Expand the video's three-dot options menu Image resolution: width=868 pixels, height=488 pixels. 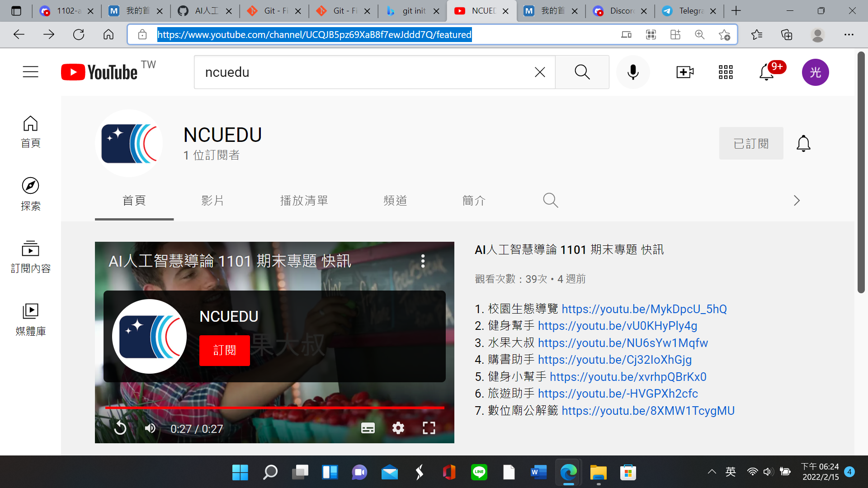(x=423, y=261)
